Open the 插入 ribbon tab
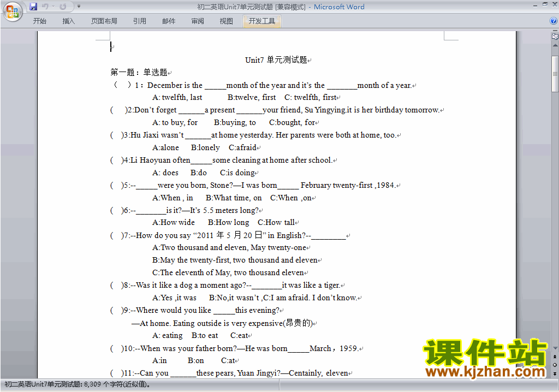The height and width of the screenshot is (392, 559). [68, 21]
